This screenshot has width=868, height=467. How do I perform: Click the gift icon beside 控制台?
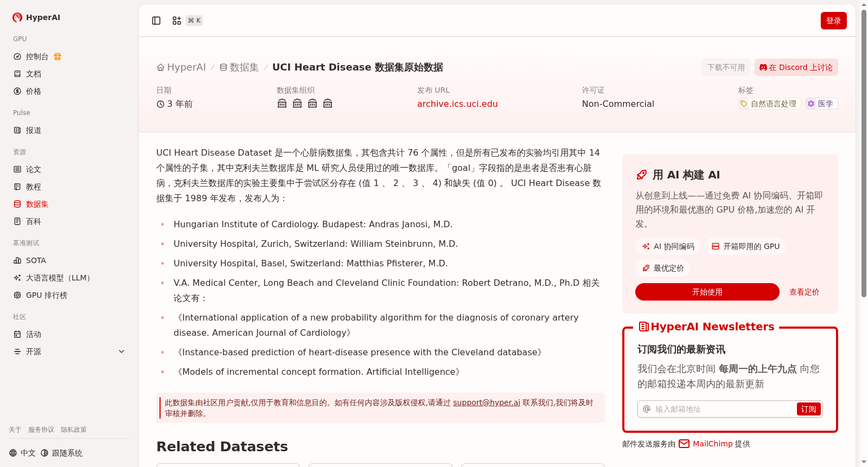coord(58,56)
